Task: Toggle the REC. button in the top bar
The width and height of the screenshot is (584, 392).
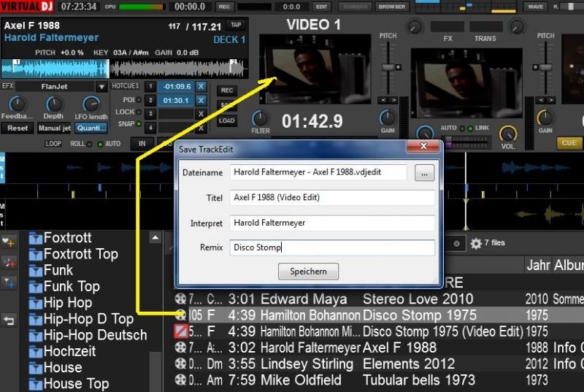Action: [x=224, y=7]
